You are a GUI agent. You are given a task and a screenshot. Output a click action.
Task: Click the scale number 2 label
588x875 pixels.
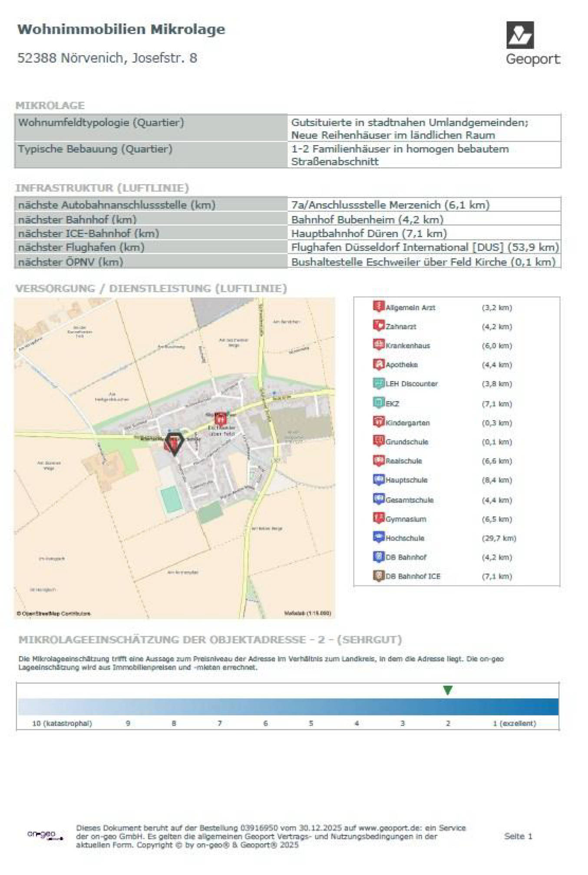[x=448, y=723]
